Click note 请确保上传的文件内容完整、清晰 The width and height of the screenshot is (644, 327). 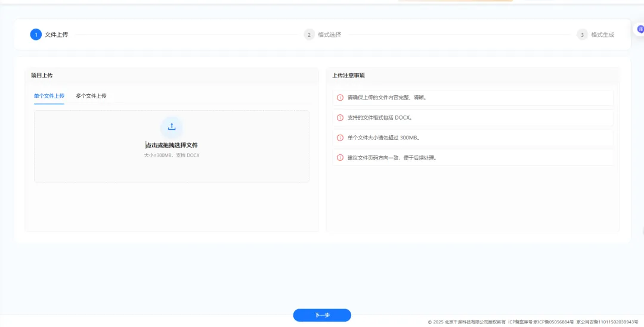click(x=388, y=98)
